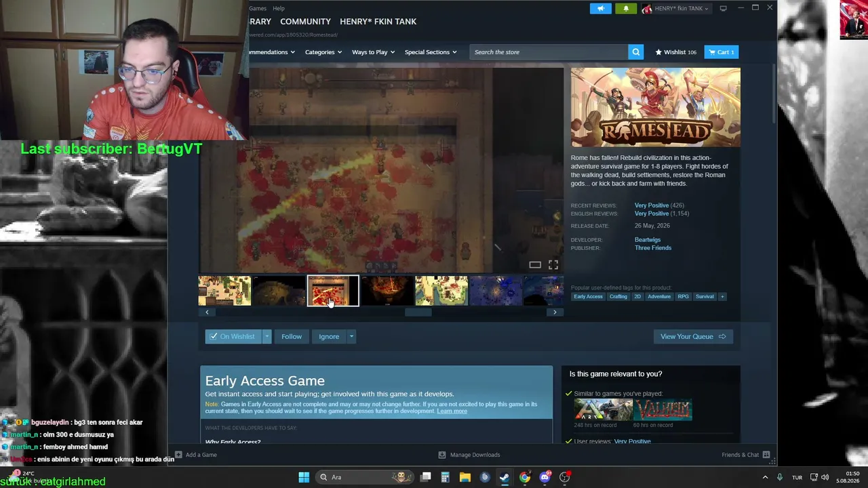
Task: Click View Your Queue
Action: tap(693, 336)
